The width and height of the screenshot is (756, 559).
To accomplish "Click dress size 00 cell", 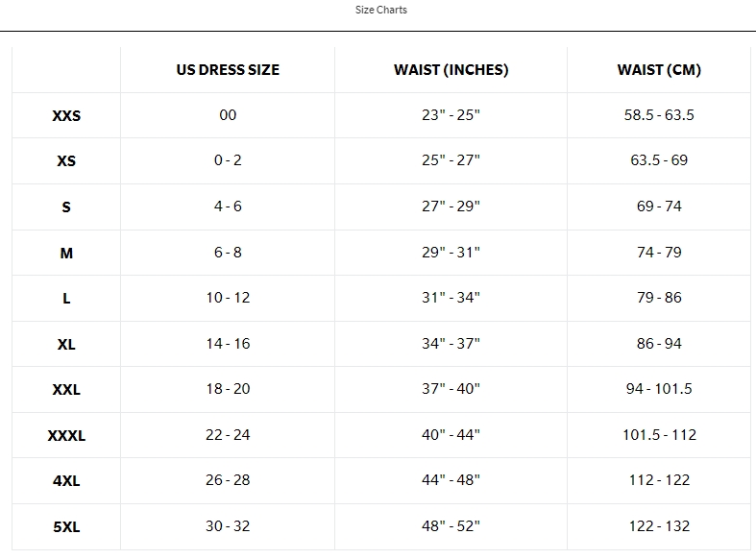I will (x=228, y=115).
